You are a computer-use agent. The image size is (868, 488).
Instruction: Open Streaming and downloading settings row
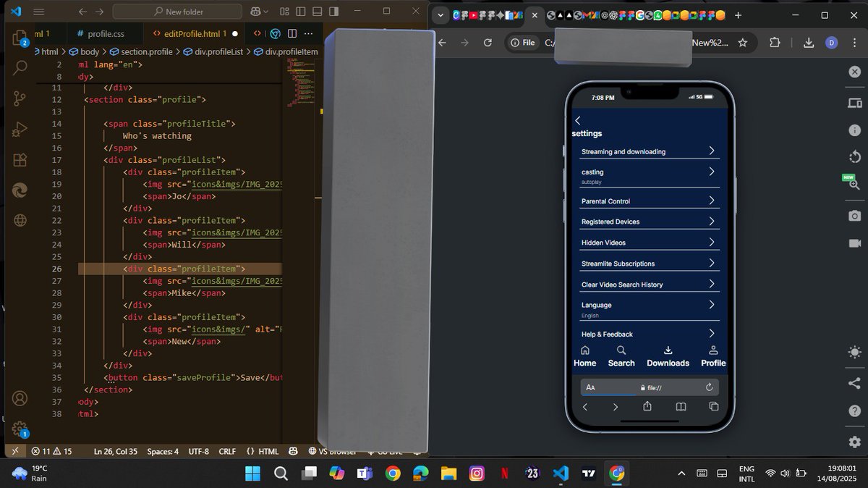(650, 151)
